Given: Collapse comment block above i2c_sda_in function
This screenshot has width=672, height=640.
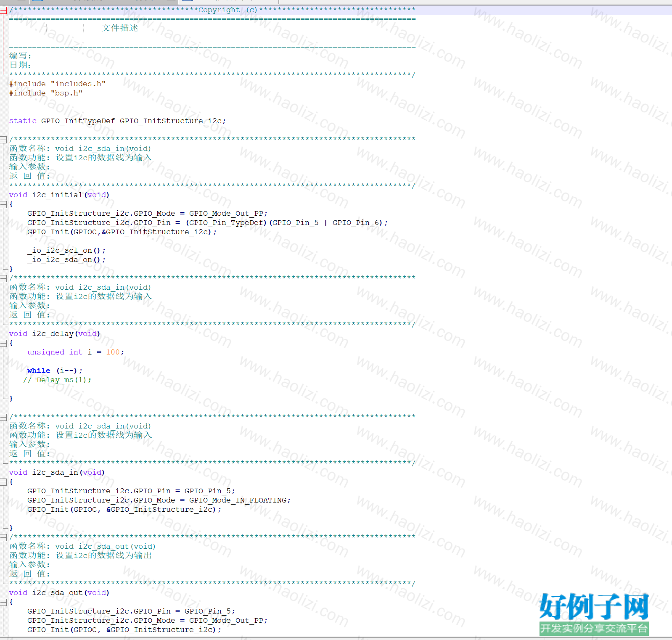Looking at the screenshot, I should (3, 417).
